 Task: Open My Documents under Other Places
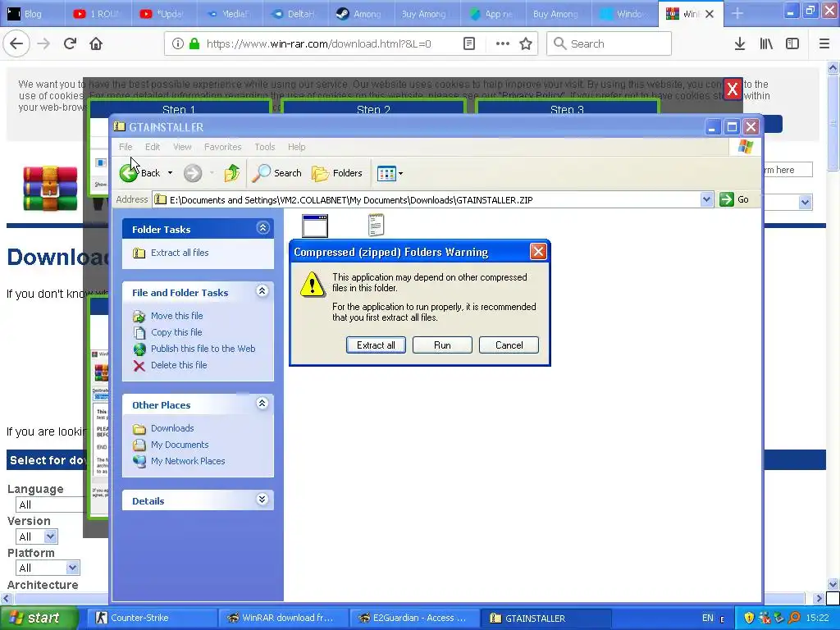coord(180,445)
